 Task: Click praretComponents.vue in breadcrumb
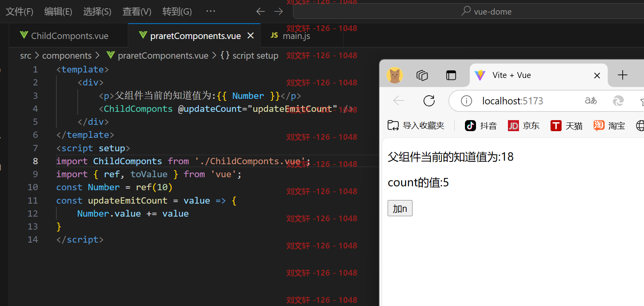[x=163, y=56]
